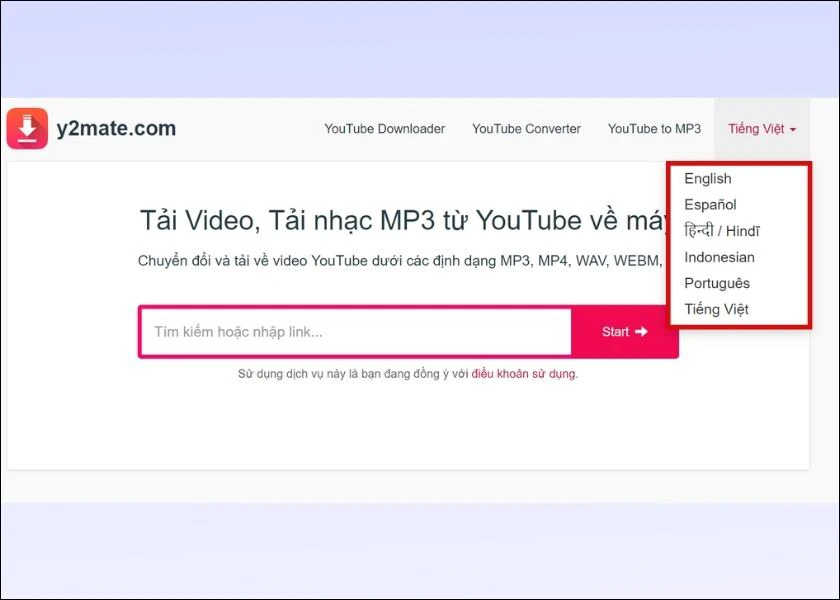Screen dimensions: 840x600
Task: Select English from language list
Action: click(708, 178)
